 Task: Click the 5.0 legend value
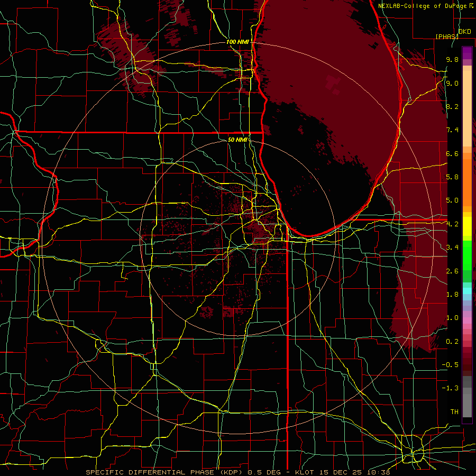pos(452,200)
